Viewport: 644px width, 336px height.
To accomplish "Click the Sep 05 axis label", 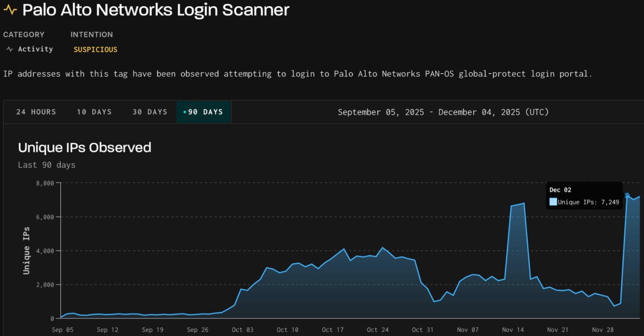I will click(62, 330).
